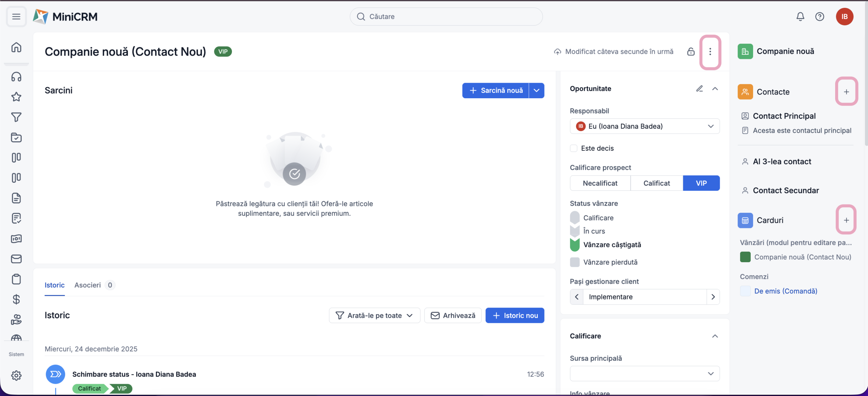Viewport: 868px width, 396px height.
Task: Open the three-dot options menu
Action: tap(710, 52)
